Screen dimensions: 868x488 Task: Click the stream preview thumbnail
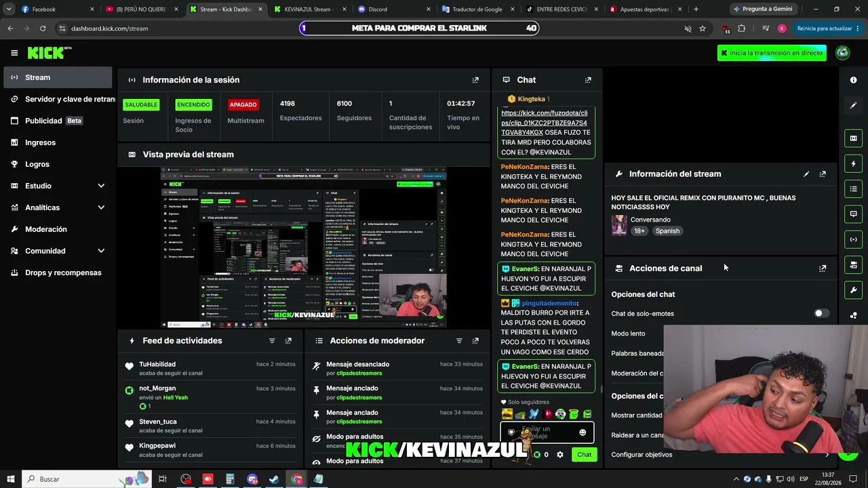coord(303,248)
